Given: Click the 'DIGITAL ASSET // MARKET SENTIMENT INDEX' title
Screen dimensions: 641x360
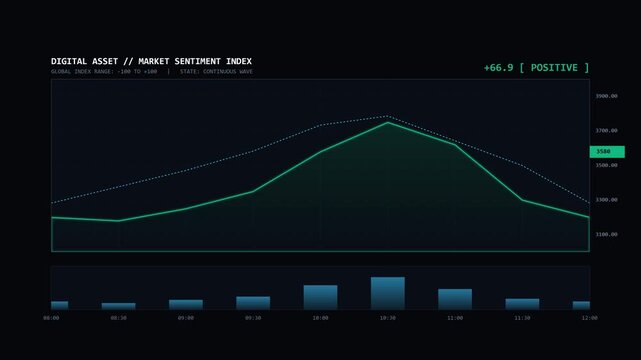Looking at the screenshot, I should [x=151, y=61].
